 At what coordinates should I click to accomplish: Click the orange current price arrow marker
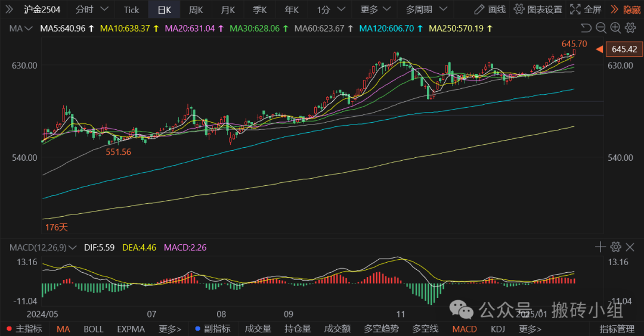[599, 49]
